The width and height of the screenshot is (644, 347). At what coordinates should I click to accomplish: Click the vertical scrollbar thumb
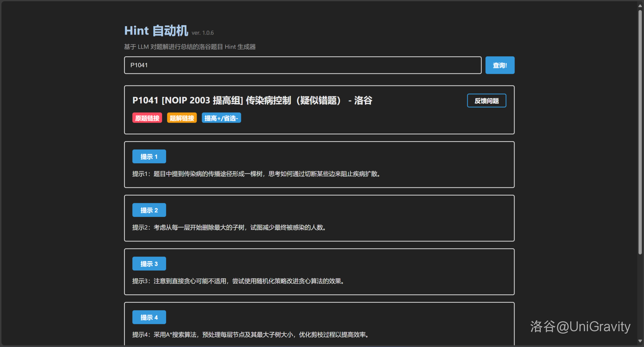640,131
